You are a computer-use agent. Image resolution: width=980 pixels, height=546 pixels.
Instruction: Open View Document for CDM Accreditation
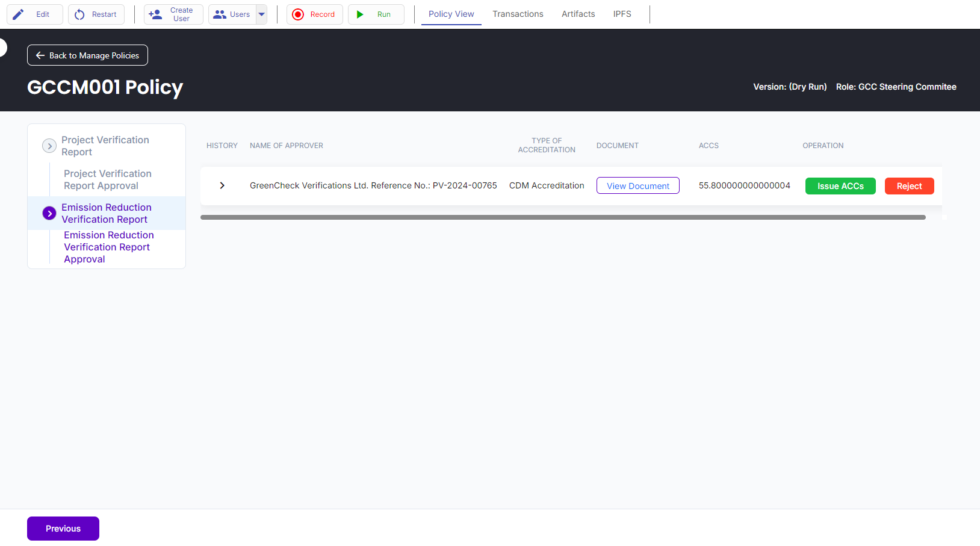point(637,186)
